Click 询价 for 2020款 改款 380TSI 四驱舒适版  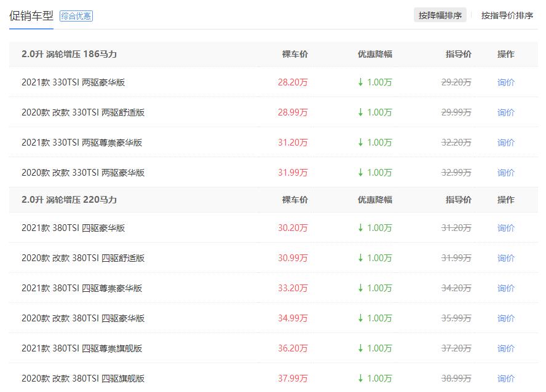[505, 258]
